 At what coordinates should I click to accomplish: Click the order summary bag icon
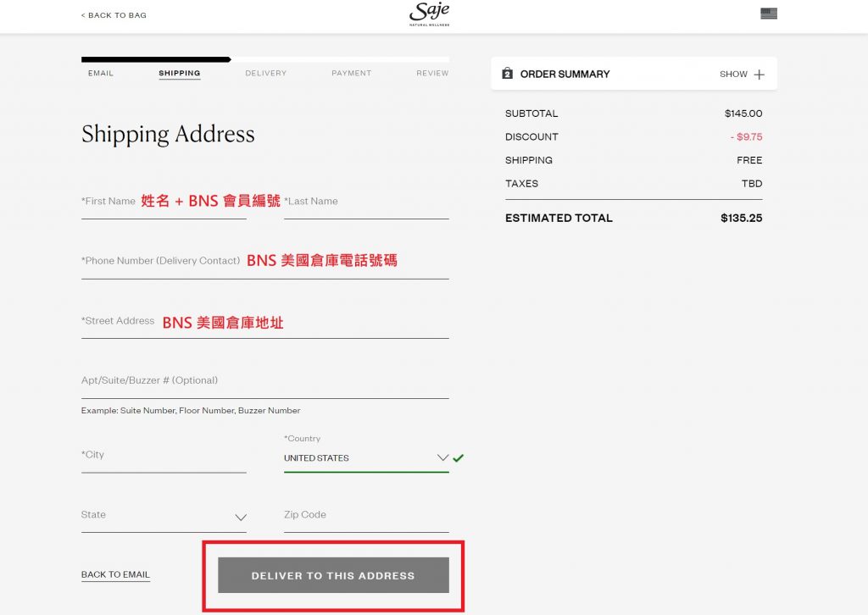point(507,74)
